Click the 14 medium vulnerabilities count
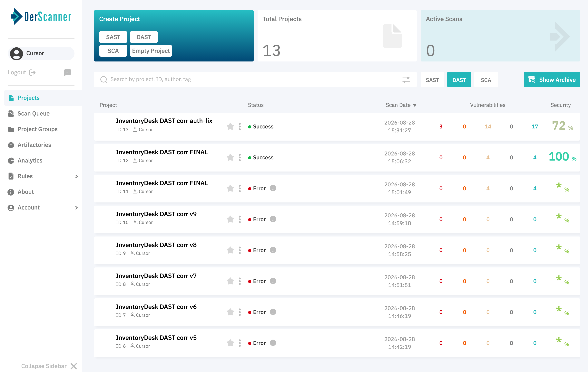Screen dimensions: 588x372 click(488, 127)
